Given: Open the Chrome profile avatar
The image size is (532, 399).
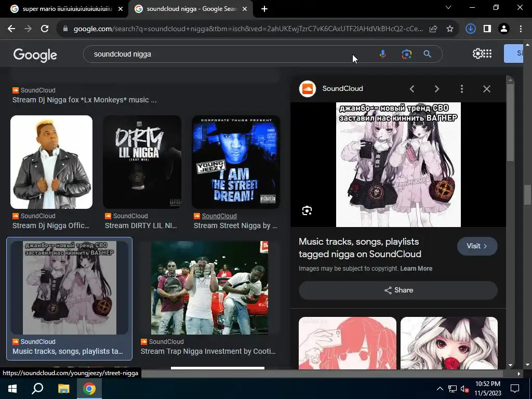Looking at the screenshot, I should 504,29.
